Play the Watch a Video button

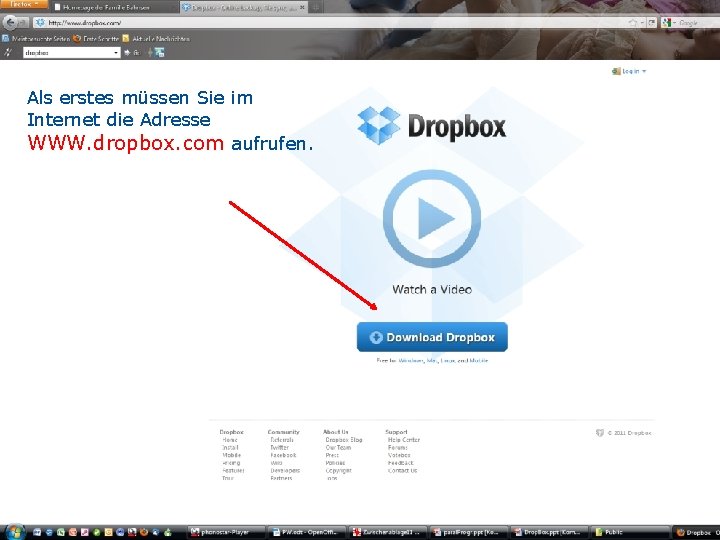coord(432,219)
